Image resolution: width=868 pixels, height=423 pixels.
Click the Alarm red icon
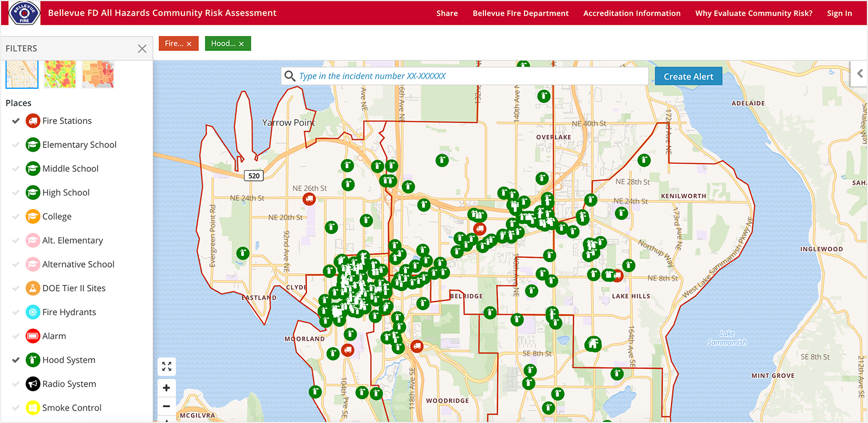click(x=33, y=336)
